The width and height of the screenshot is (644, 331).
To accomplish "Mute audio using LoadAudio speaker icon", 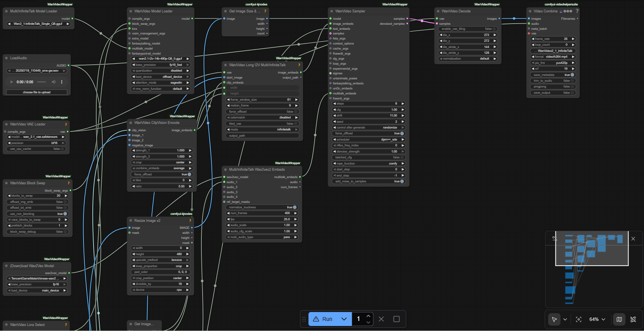I will click(x=54, y=82).
